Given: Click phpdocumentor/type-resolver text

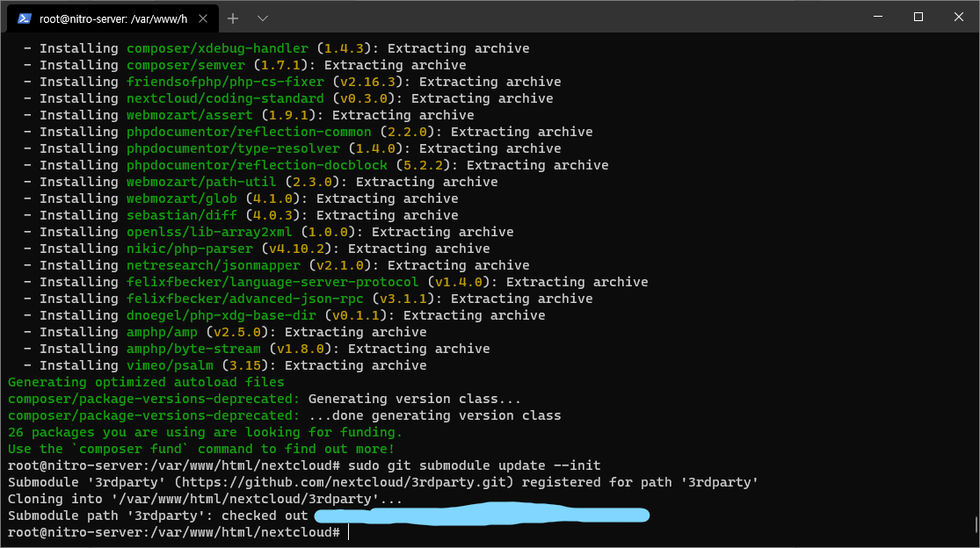Looking at the screenshot, I should tap(233, 148).
